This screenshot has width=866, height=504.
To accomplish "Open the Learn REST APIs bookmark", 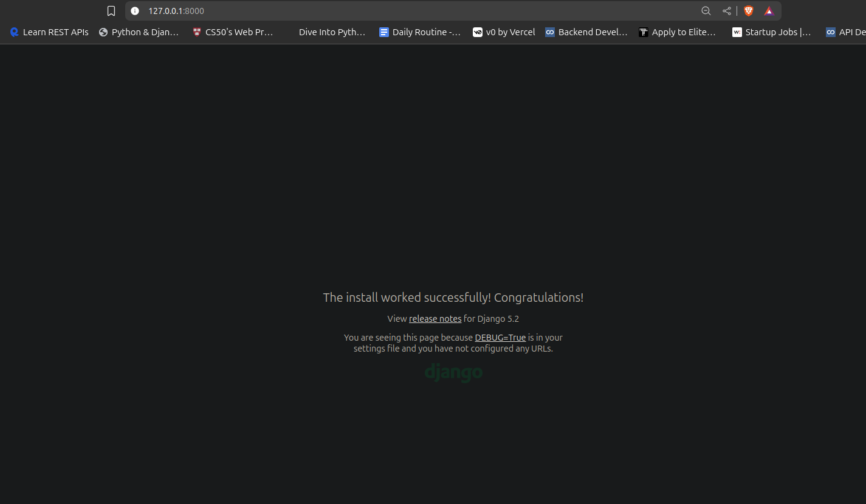I will point(49,32).
